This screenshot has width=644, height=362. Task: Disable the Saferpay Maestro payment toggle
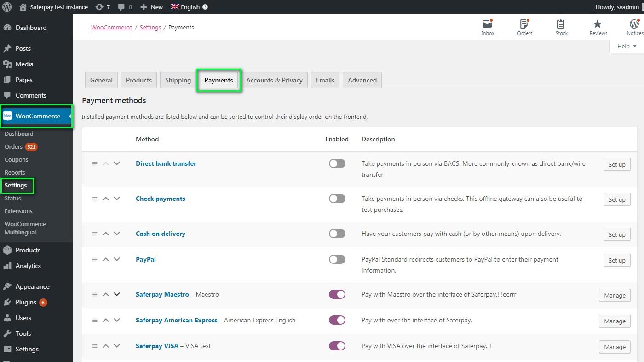[x=337, y=294]
